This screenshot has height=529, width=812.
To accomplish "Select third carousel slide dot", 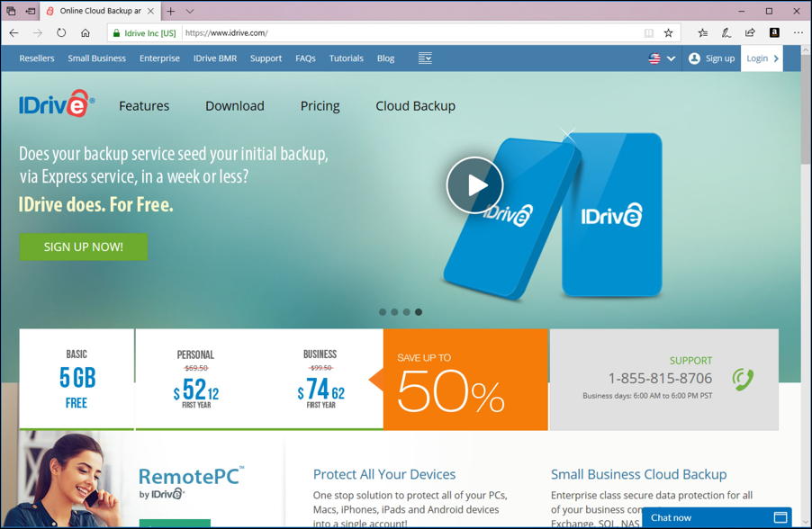I will 407,312.
